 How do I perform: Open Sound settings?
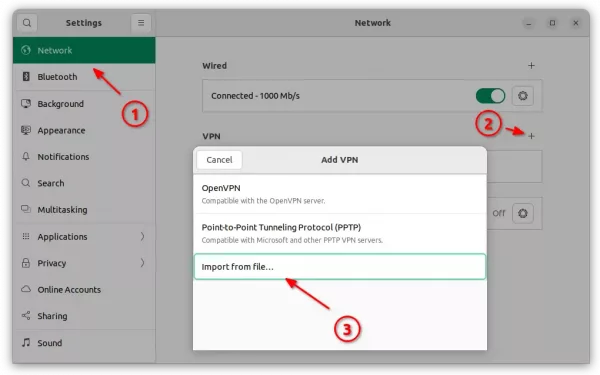point(84,342)
